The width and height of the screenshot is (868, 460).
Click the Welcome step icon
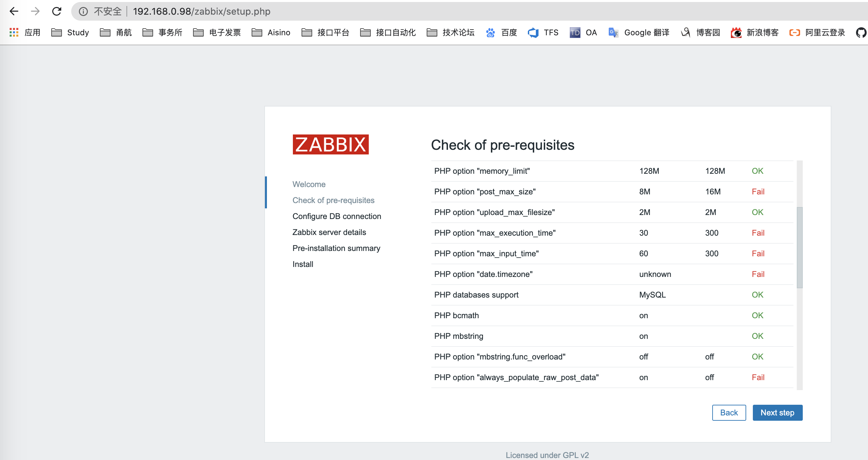(x=308, y=184)
